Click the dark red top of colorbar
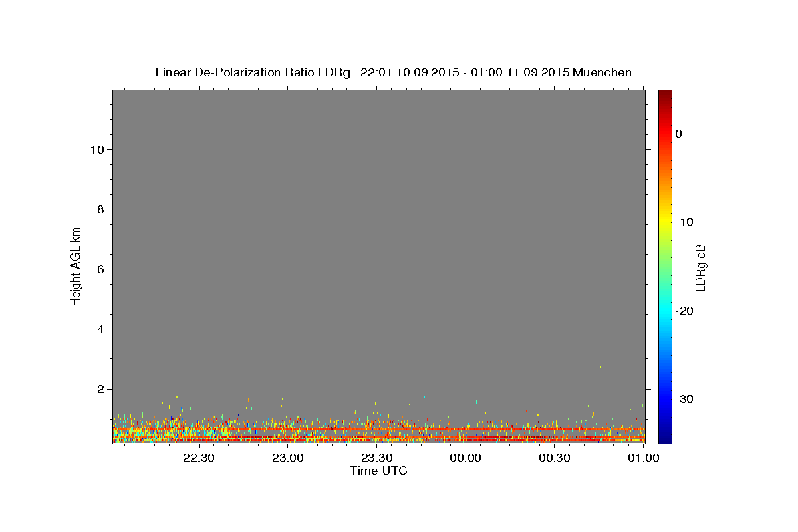The width and height of the screenshot is (798, 532). (665, 94)
